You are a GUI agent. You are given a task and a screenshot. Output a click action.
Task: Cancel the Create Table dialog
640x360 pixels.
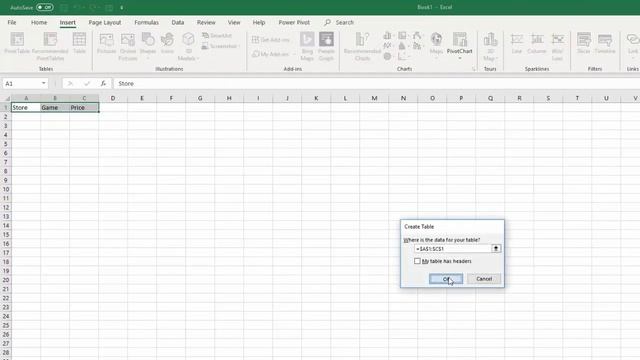coord(484,279)
